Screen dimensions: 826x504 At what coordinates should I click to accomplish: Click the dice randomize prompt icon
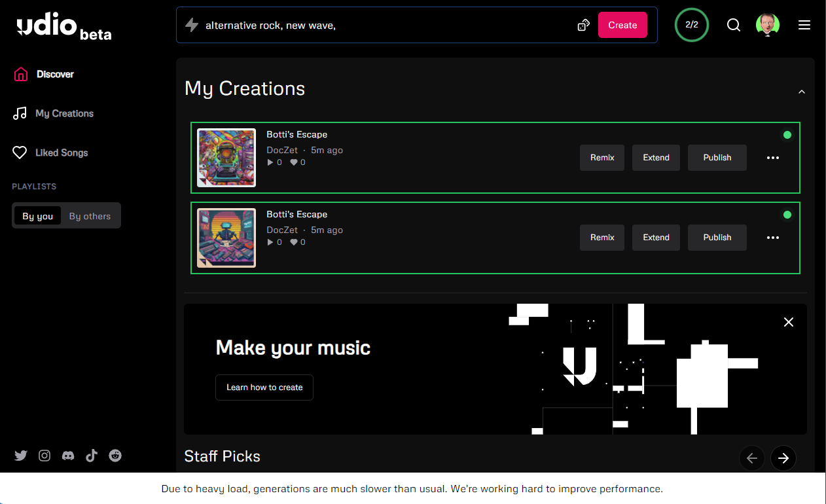[x=583, y=26]
